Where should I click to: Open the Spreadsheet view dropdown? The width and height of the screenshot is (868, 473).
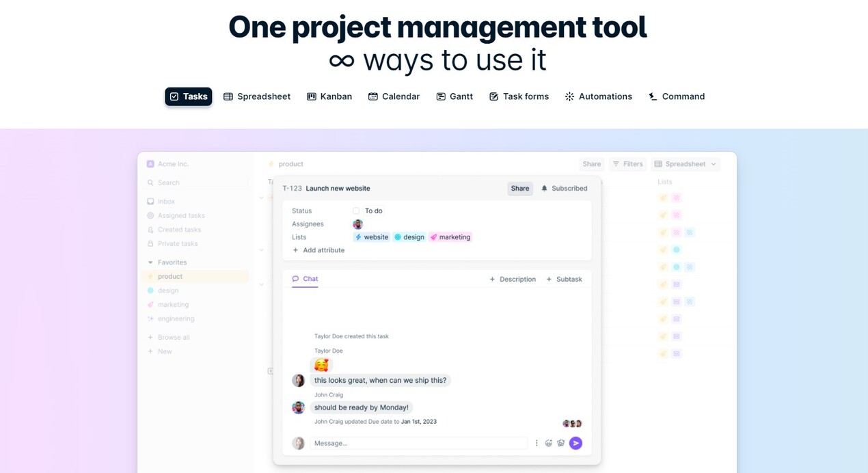(x=685, y=164)
